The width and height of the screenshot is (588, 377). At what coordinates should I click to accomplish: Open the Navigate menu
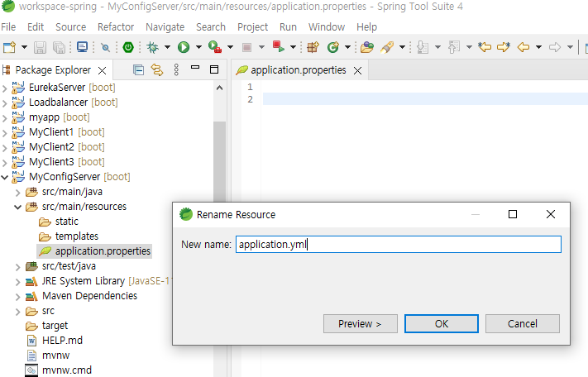coord(165,27)
